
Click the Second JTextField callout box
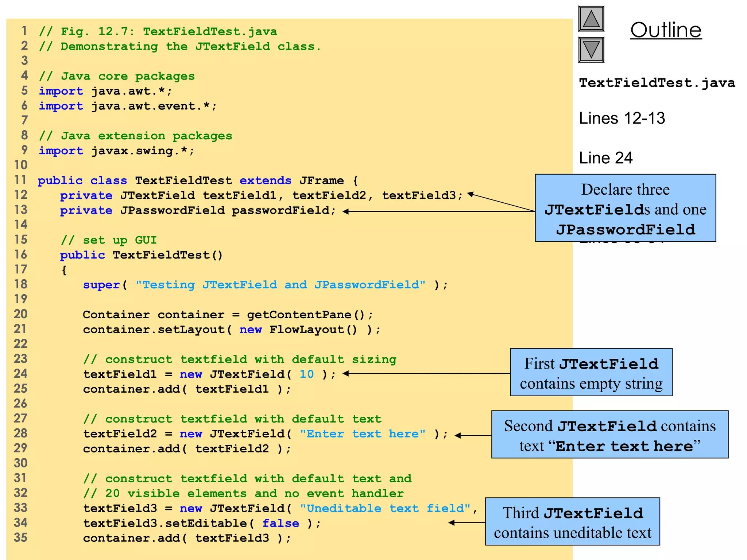click(609, 435)
